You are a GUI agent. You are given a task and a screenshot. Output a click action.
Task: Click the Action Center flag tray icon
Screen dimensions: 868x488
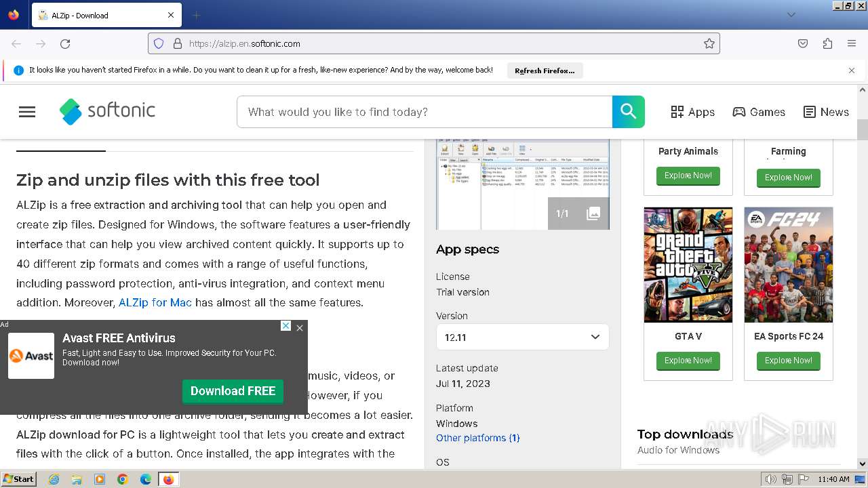(x=804, y=479)
